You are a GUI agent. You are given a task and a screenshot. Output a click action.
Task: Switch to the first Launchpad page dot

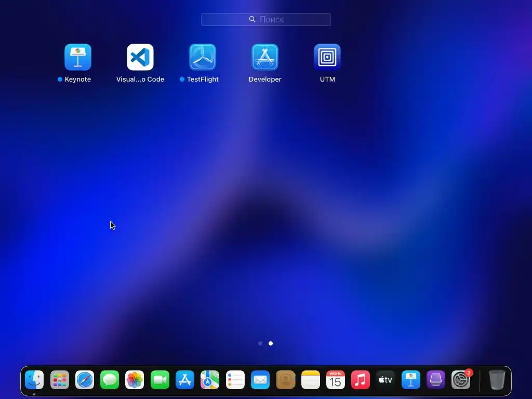[260, 343]
